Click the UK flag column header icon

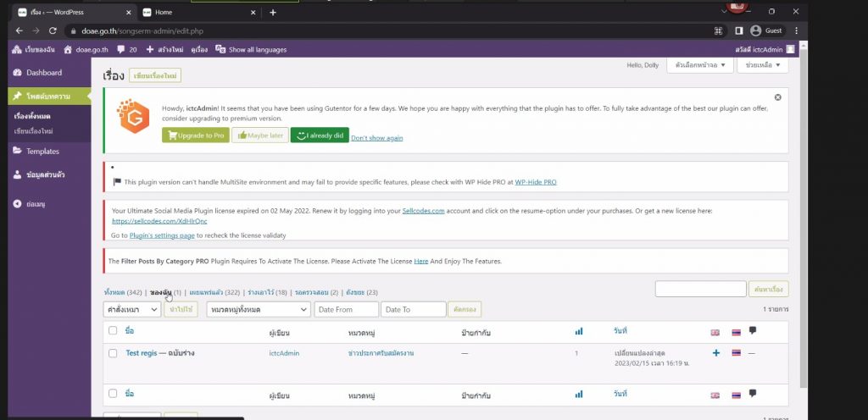[715, 332]
